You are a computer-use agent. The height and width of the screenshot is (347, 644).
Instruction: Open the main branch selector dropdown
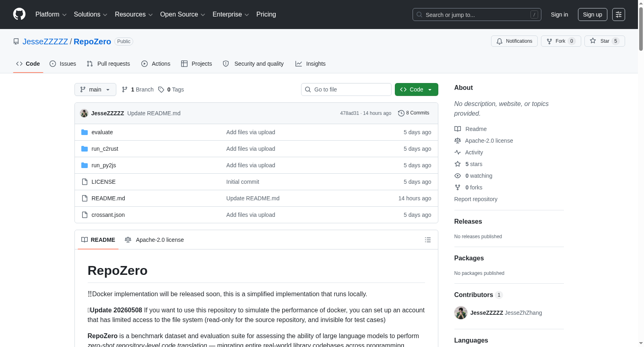pos(95,89)
